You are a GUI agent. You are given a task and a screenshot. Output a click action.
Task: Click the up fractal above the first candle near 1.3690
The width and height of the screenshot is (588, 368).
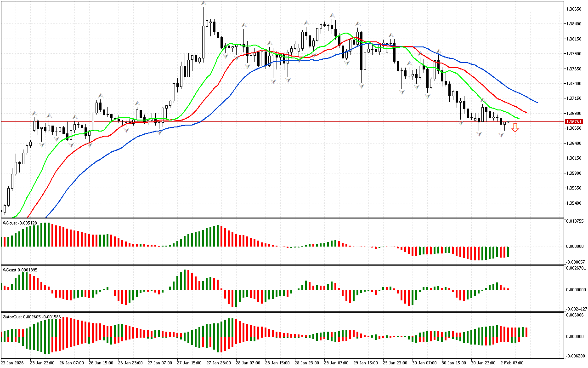pyautogui.click(x=34, y=113)
